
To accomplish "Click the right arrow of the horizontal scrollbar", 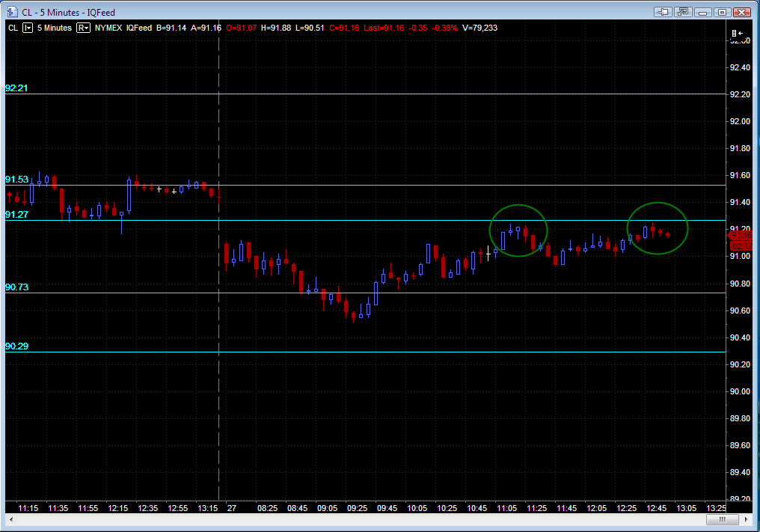I will tap(746, 519).
